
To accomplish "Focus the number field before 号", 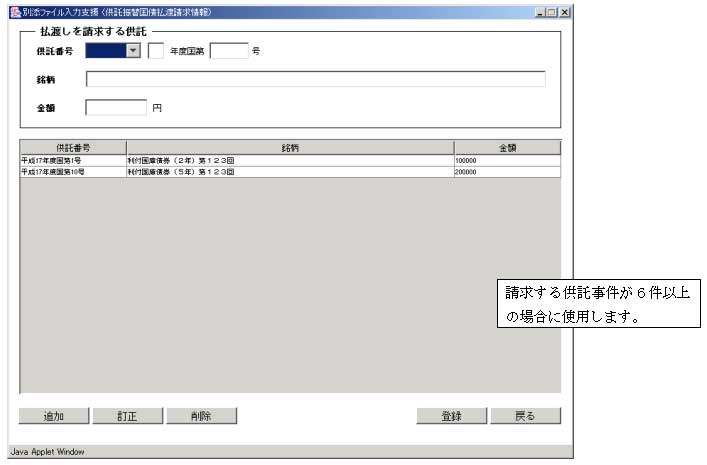I will (x=229, y=51).
